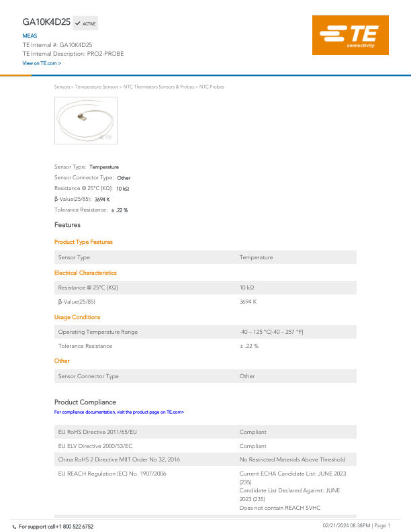The width and height of the screenshot is (411, 532).
Task: Open the 'View on TE.com >' link
Action: (x=42, y=63)
